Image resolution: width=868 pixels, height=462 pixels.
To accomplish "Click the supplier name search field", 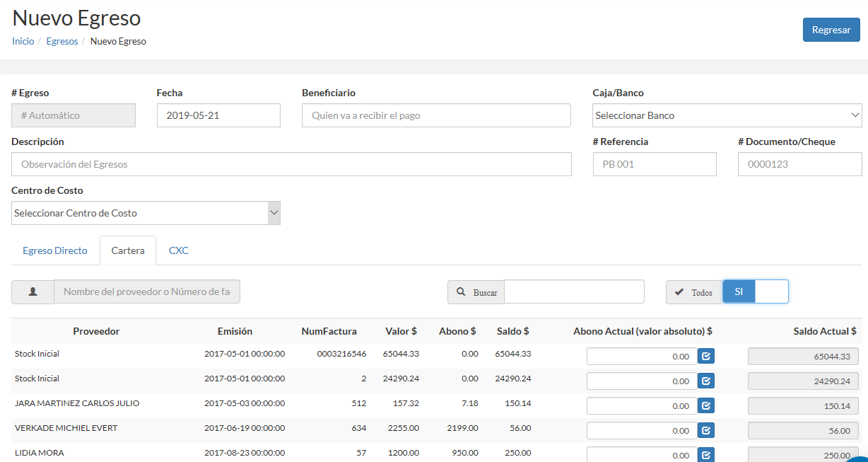I will point(147,291).
